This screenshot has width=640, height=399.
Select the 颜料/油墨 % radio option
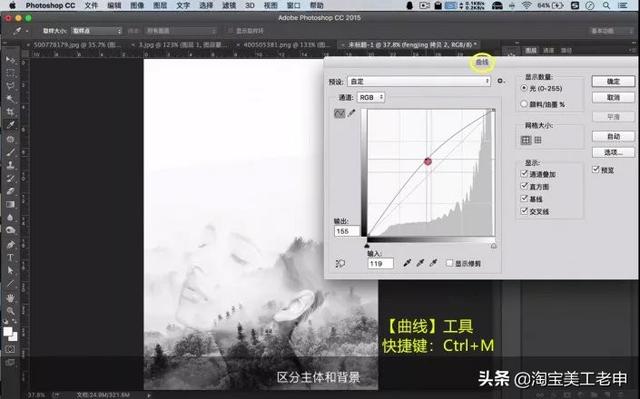tap(524, 104)
